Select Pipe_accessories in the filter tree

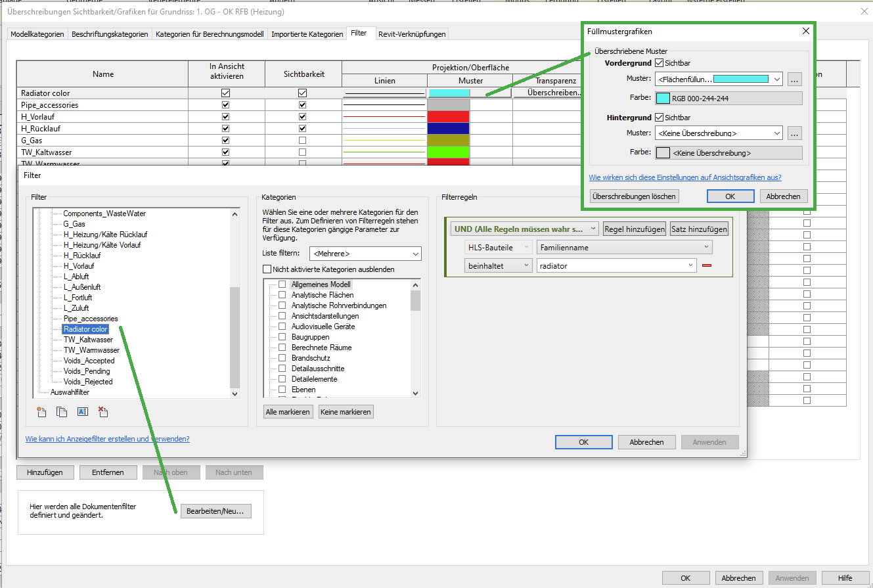[91, 319]
